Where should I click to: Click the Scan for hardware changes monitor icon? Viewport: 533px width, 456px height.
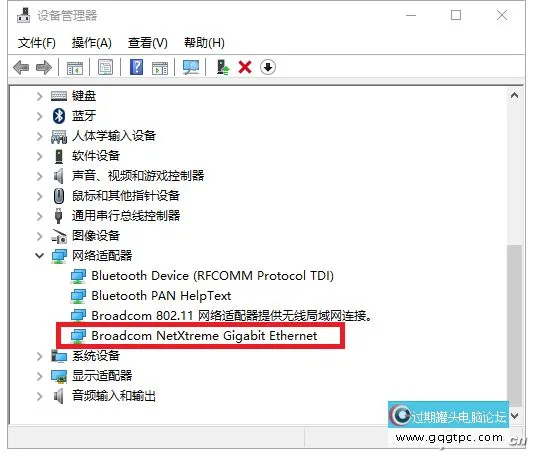pos(191,67)
